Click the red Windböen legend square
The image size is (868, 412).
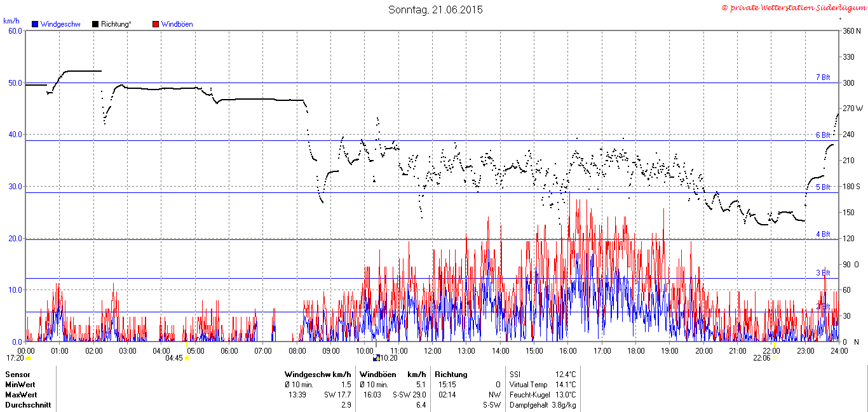coord(156,24)
